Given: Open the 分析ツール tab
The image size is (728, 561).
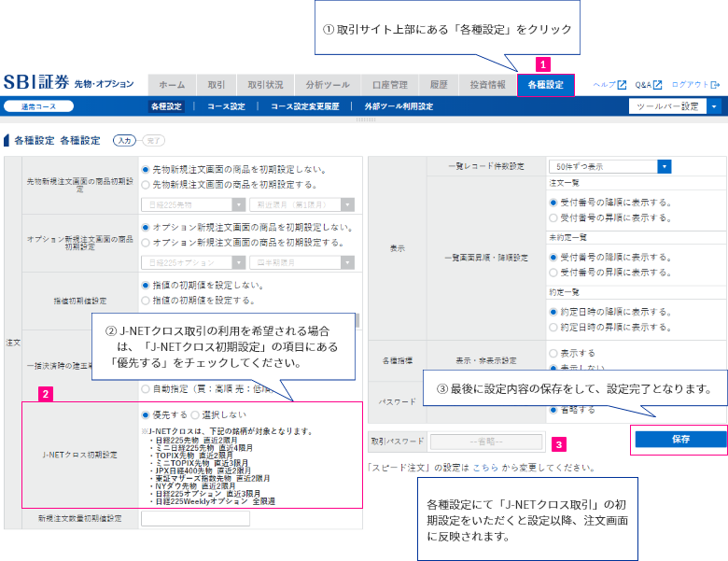Looking at the screenshot, I should click(x=328, y=85).
